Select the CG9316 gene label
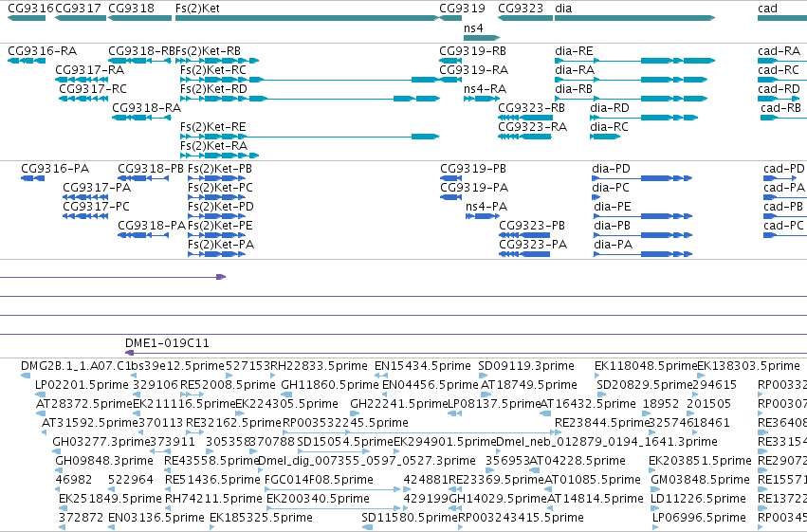807x532 pixels. (x=30, y=9)
